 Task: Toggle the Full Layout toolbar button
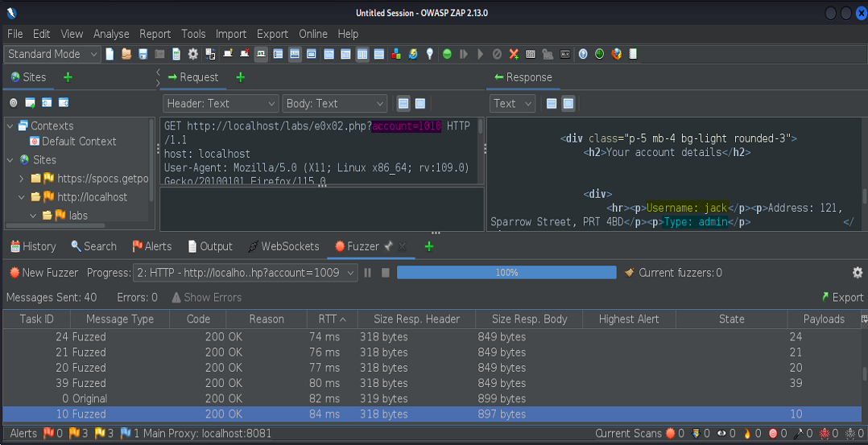point(311,54)
